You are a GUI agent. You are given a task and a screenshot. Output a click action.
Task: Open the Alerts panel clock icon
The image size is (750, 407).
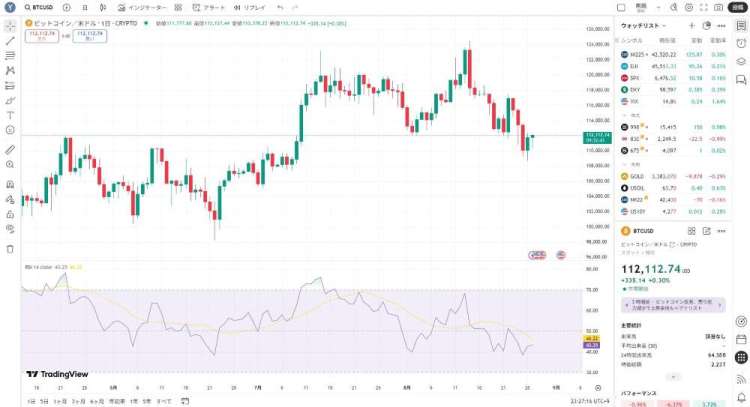[741, 44]
